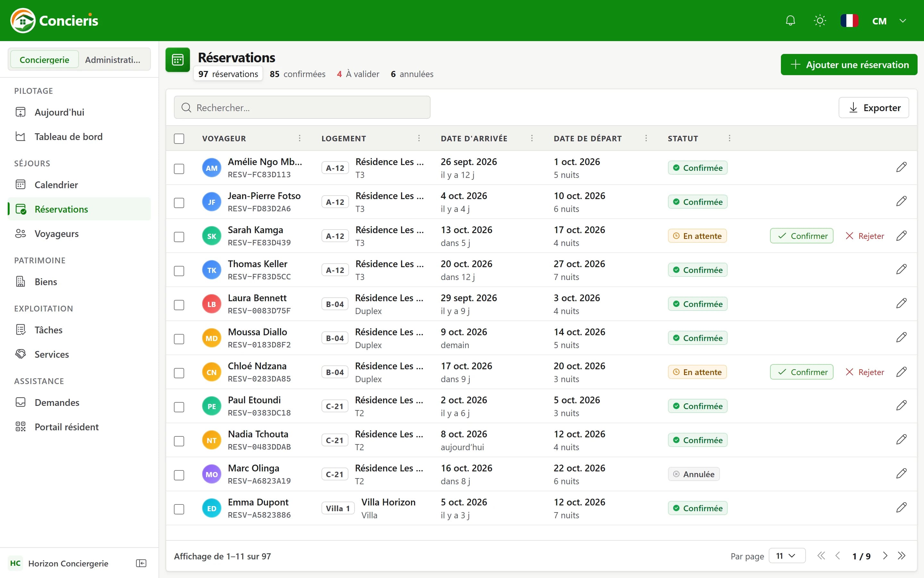The height and width of the screenshot is (578, 924).
Task: Open the notifications bell
Action: [x=790, y=21]
